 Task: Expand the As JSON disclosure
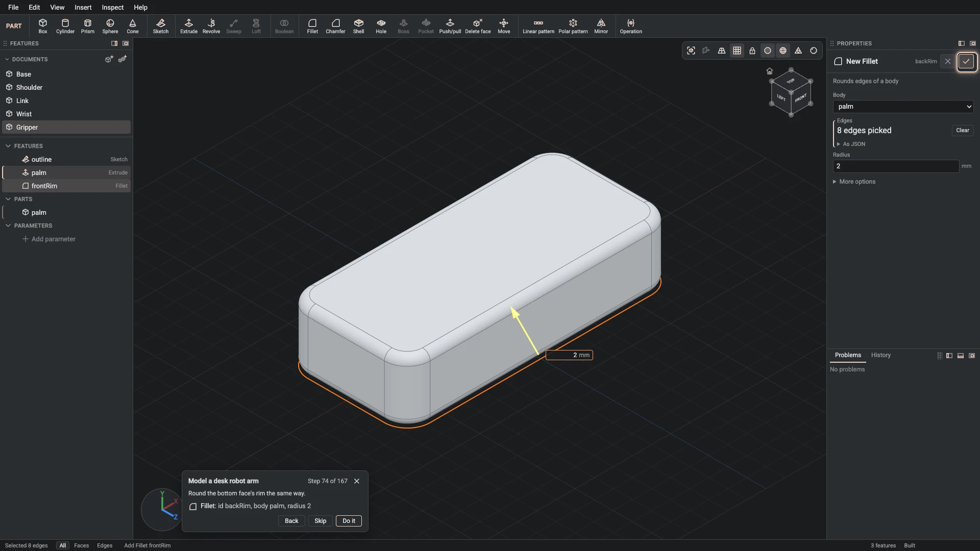851,144
